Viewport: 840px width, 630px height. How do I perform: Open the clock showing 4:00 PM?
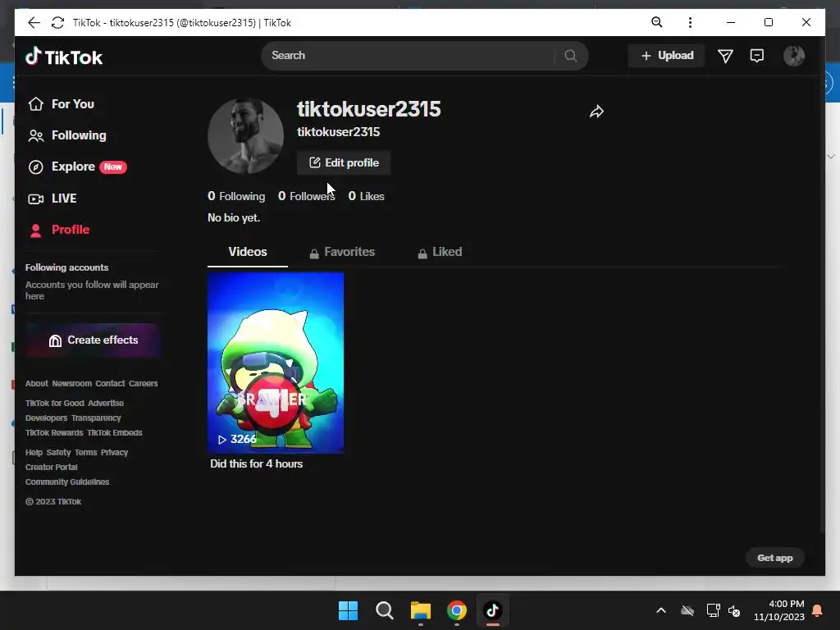click(x=779, y=610)
